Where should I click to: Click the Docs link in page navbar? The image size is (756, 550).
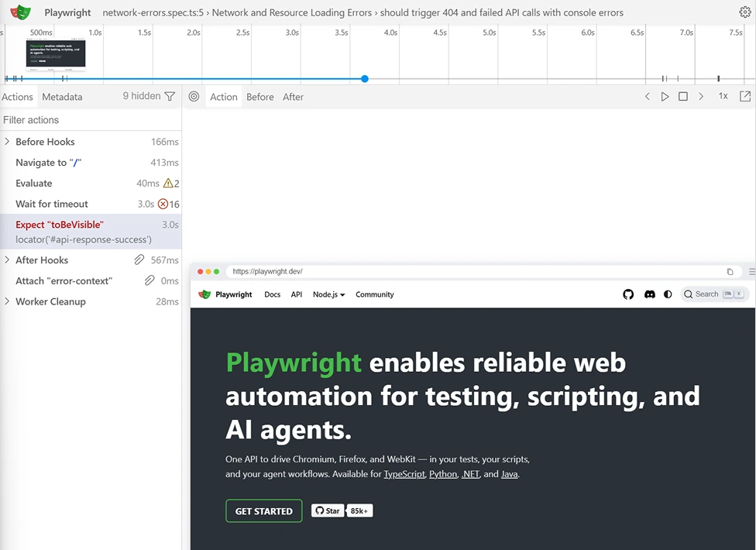273,294
